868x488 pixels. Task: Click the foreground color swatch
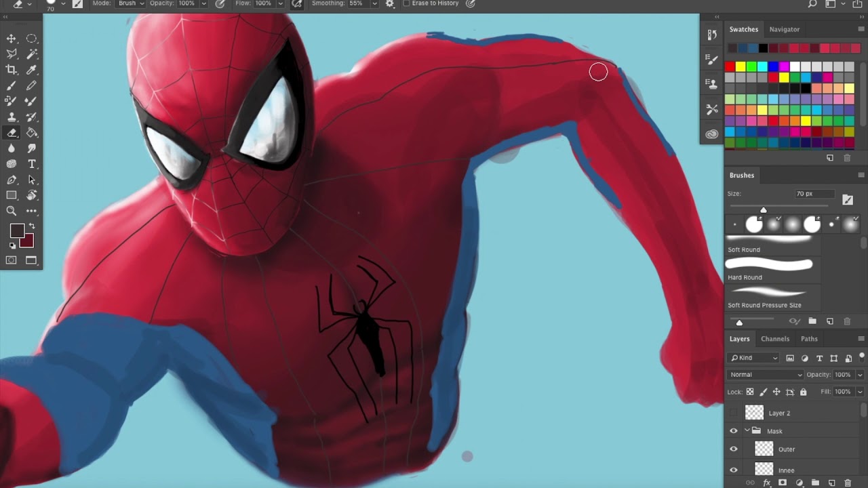16,231
